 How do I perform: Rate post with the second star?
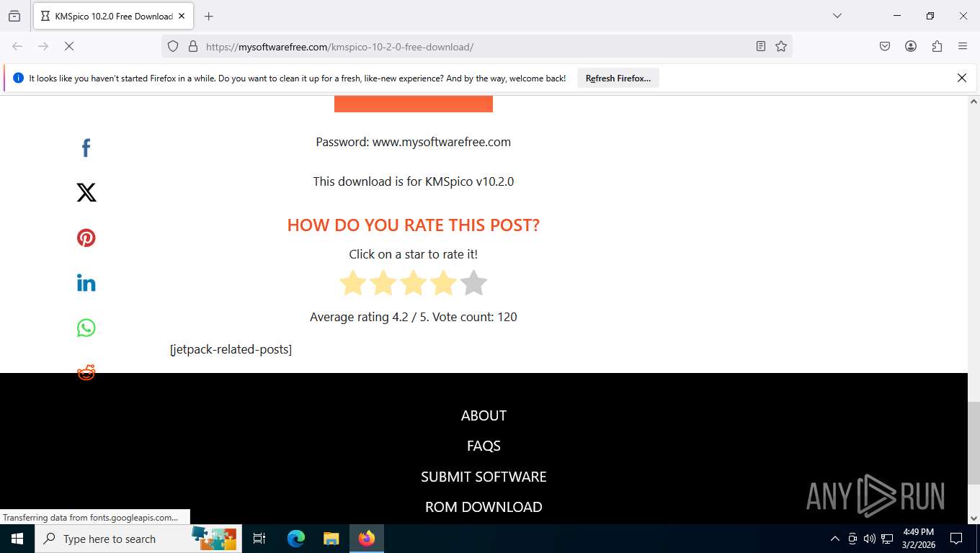[x=383, y=283]
